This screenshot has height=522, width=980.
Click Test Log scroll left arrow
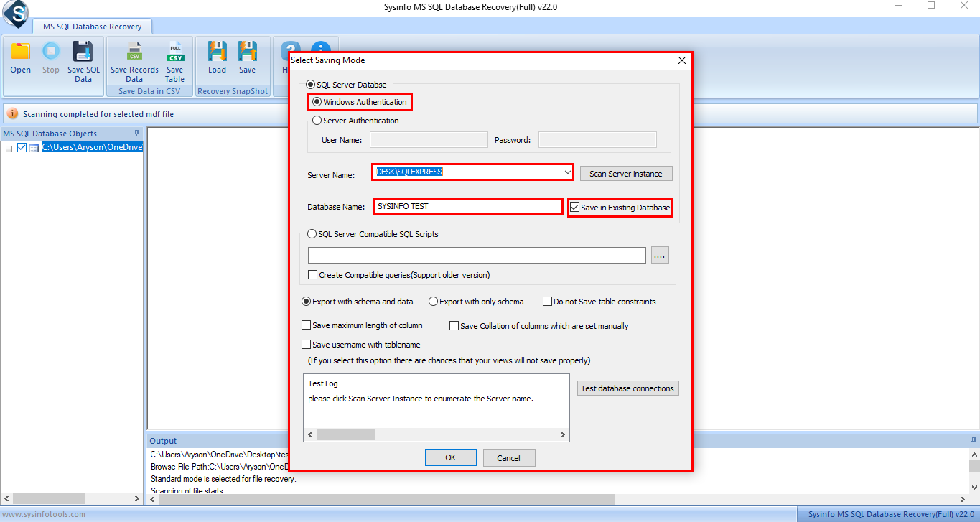pos(310,434)
